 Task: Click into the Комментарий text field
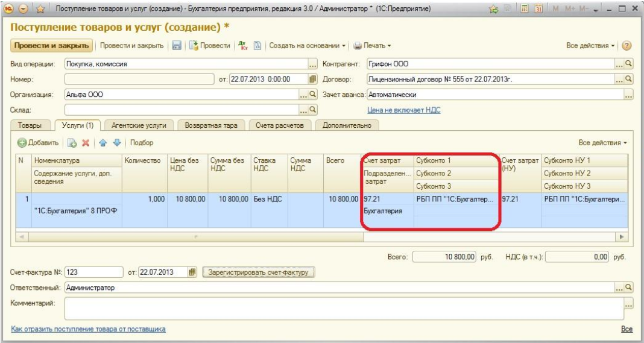(x=344, y=308)
